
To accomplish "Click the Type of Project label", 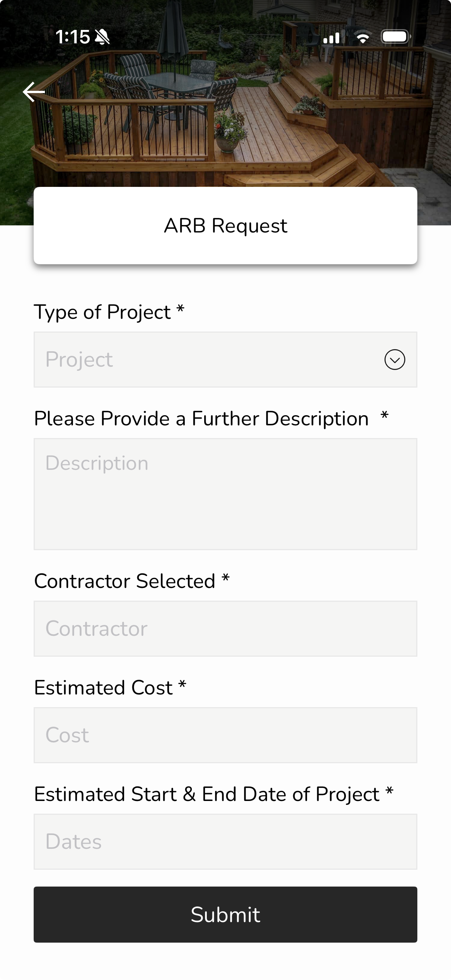I will click(103, 312).
